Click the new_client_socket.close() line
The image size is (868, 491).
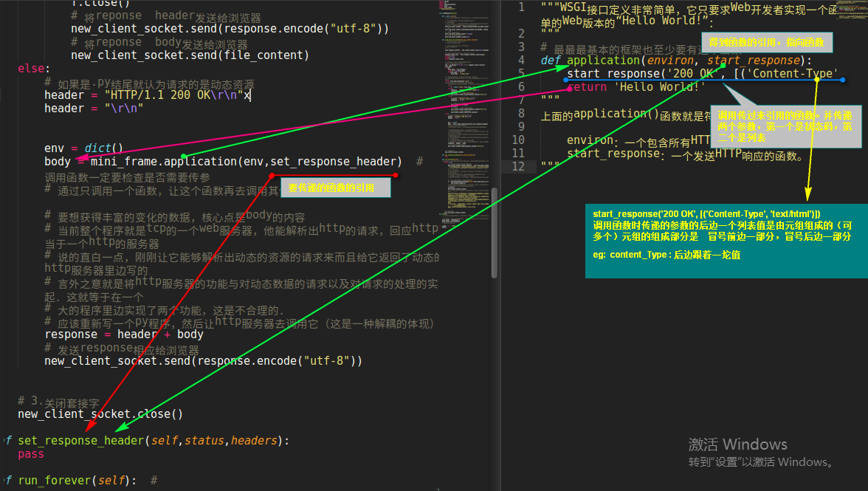(100, 414)
